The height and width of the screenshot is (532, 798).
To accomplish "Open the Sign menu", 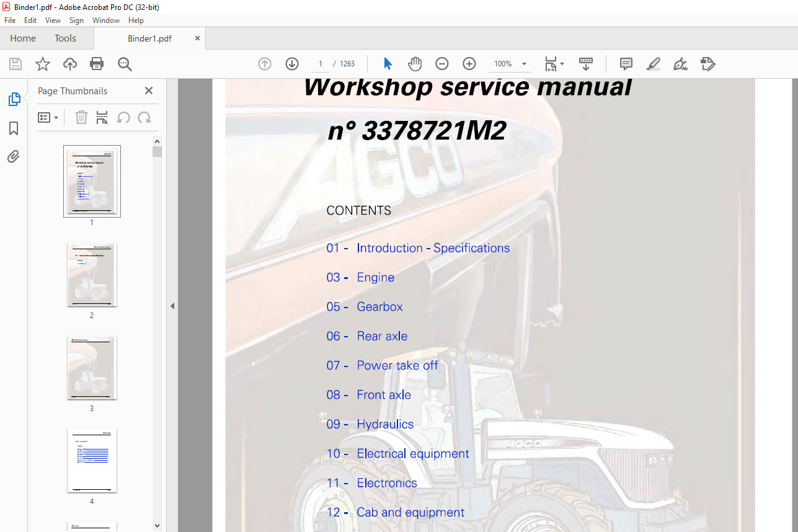I will point(76,20).
